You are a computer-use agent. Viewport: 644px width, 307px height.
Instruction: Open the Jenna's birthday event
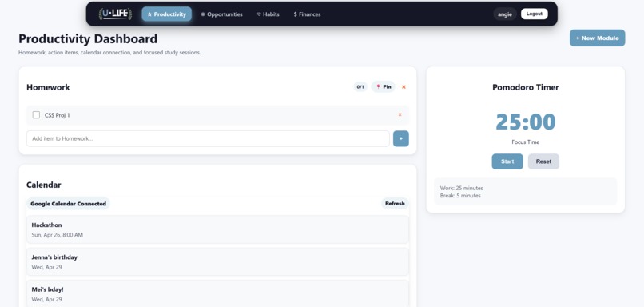point(217,261)
